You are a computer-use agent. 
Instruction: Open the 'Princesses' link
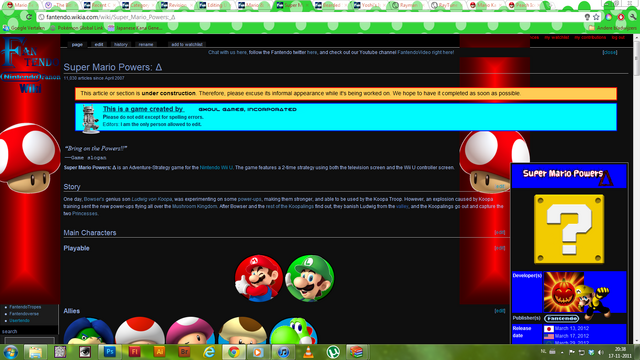pyautogui.click(x=84, y=213)
